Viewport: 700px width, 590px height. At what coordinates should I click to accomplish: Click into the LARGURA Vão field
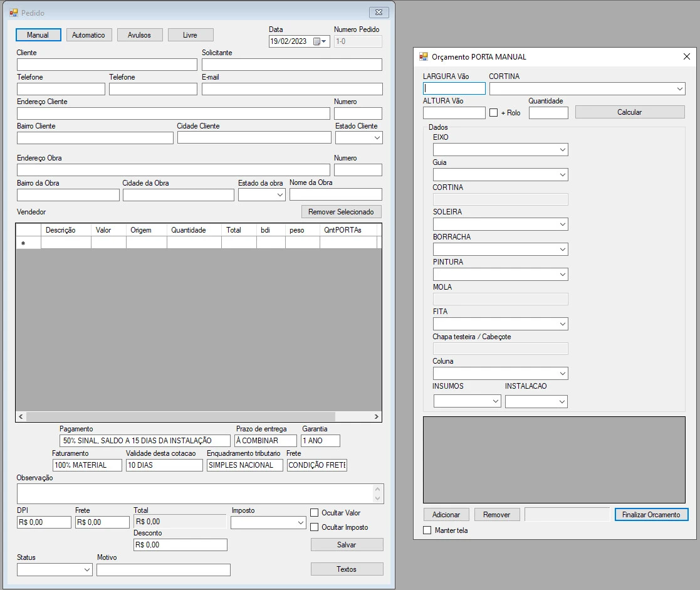point(454,89)
